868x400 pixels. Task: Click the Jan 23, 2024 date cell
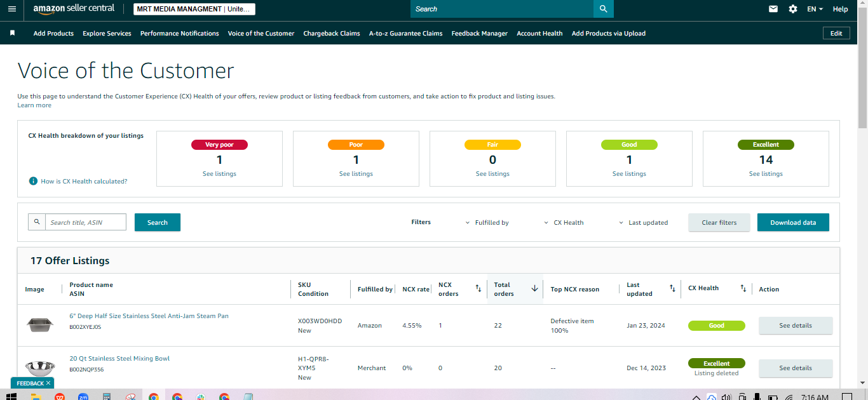point(646,325)
